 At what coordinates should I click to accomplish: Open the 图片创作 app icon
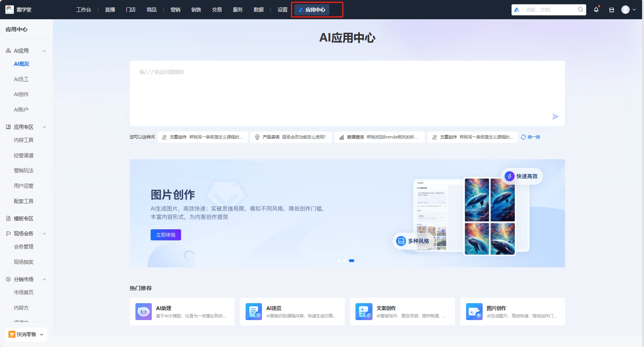(474, 312)
